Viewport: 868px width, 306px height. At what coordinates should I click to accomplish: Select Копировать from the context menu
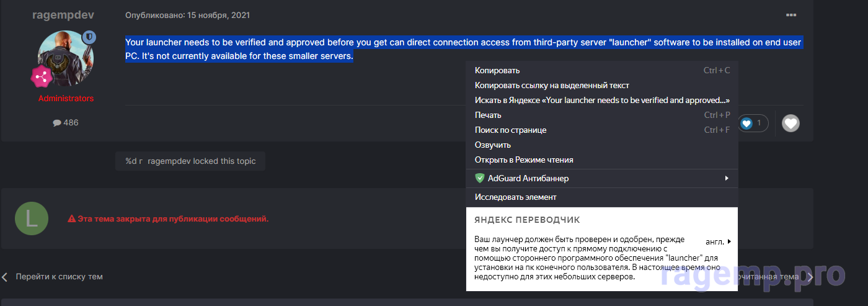coord(497,70)
